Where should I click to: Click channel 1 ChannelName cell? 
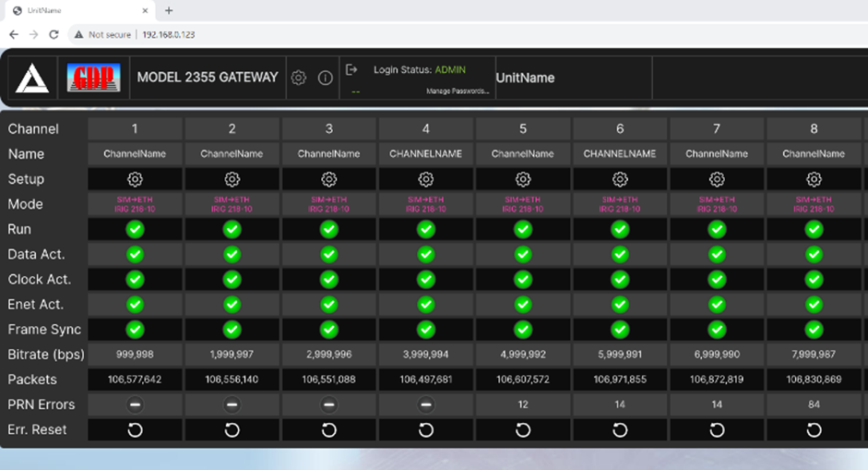[135, 154]
